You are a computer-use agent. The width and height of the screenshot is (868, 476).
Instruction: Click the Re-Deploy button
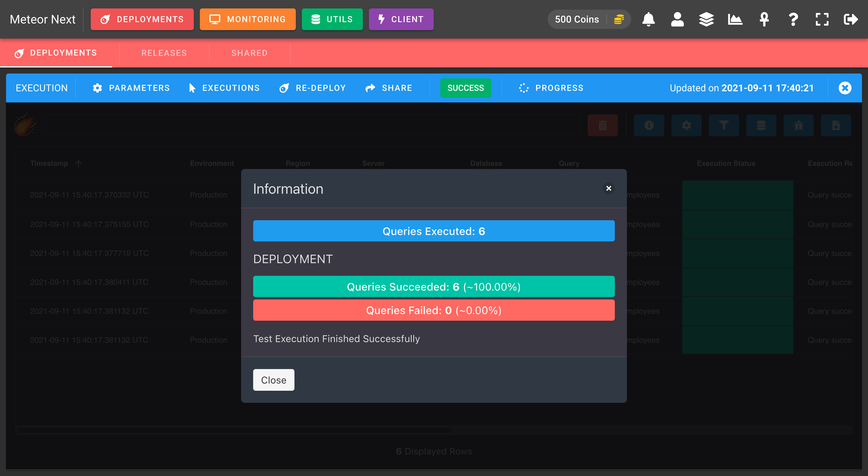pos(313,88)
